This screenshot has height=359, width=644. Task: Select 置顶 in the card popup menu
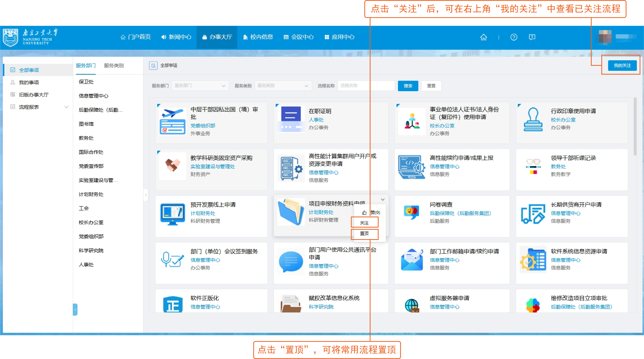[x=364, y=233]
